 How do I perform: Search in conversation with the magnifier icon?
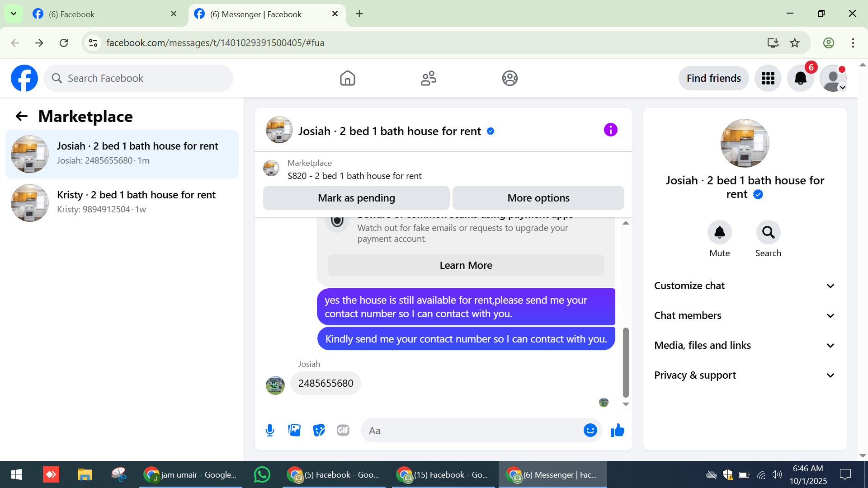768,232
